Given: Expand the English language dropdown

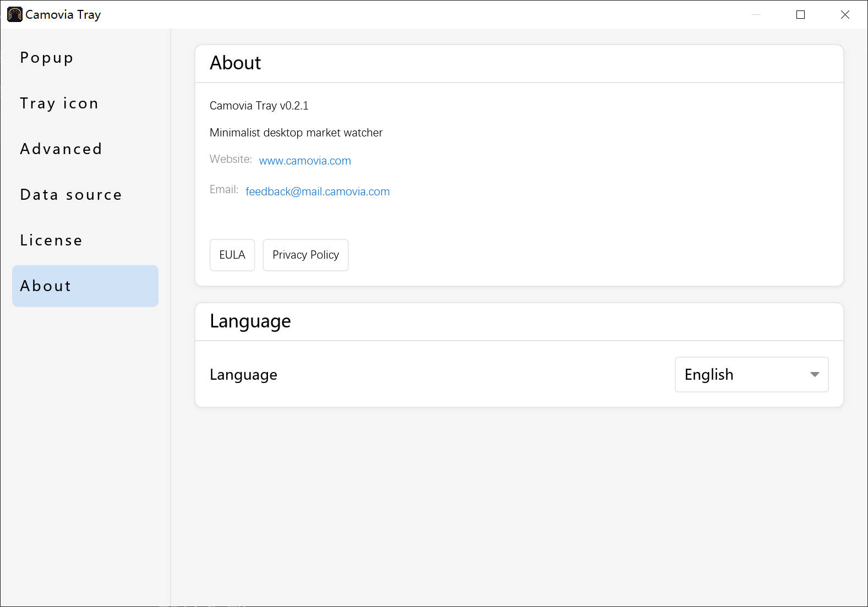Looking at the screenshot, I should [x=751, y=374].
